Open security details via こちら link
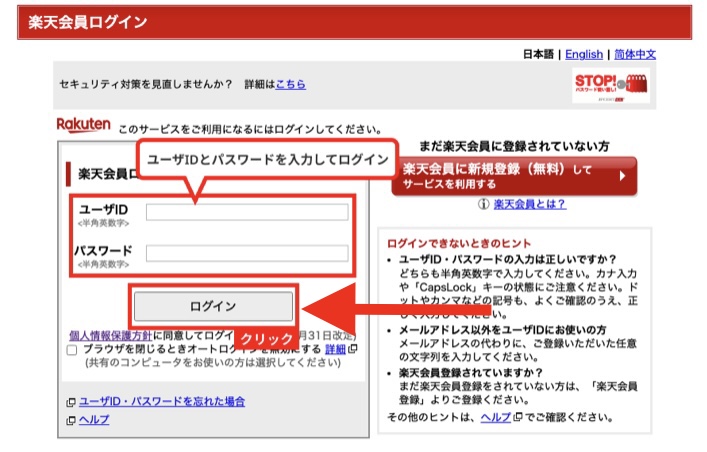The height and width of the screenshot is (452, 707). (x=290, y=84)
